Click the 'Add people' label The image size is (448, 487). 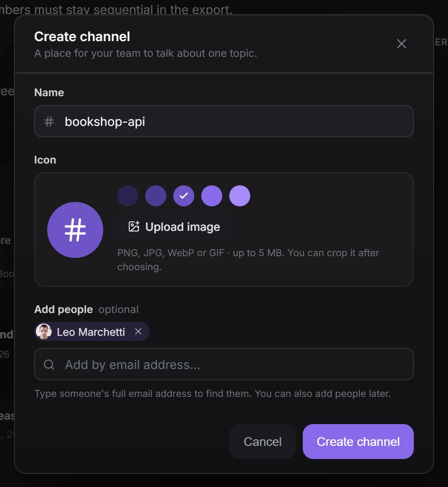[x=63, y=310]
